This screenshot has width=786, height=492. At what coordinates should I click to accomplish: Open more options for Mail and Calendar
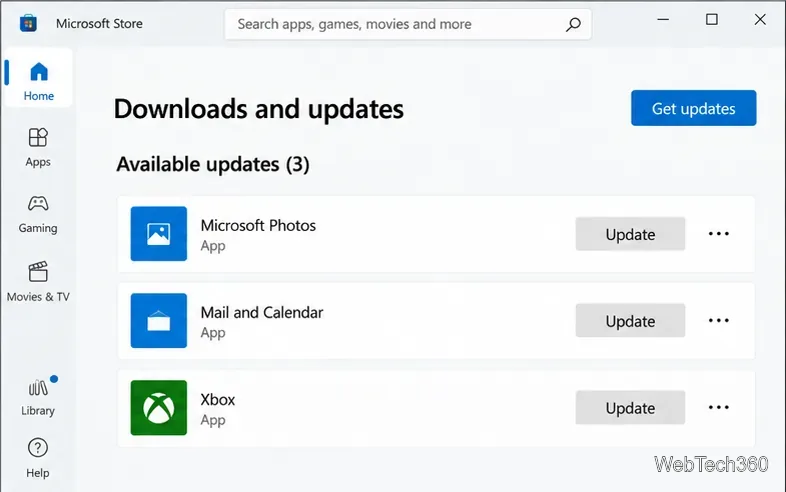pyautogui.click(x=718, y=320)
